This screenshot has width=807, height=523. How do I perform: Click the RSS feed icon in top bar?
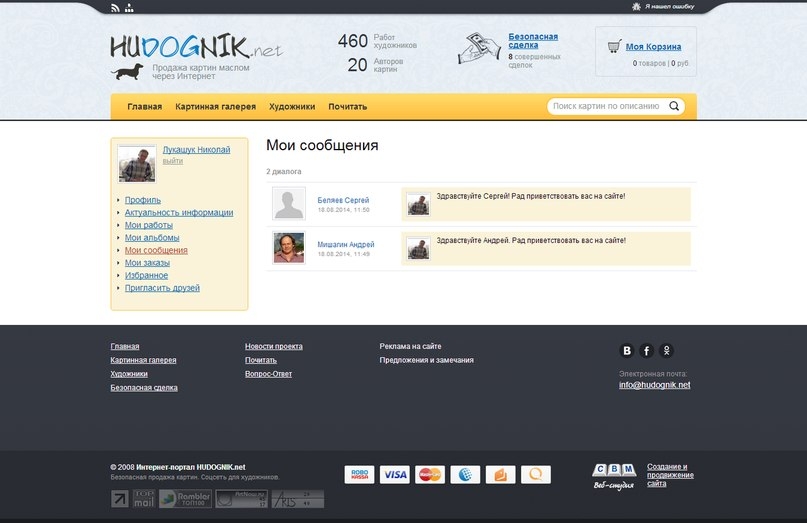coord(115,7)
